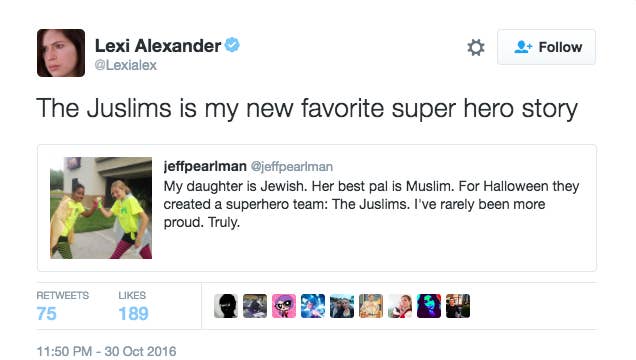The height and width of the screenshot is (360, 636).
Task: Visit the @Lexialex handle link
Action: pos(125,65)
